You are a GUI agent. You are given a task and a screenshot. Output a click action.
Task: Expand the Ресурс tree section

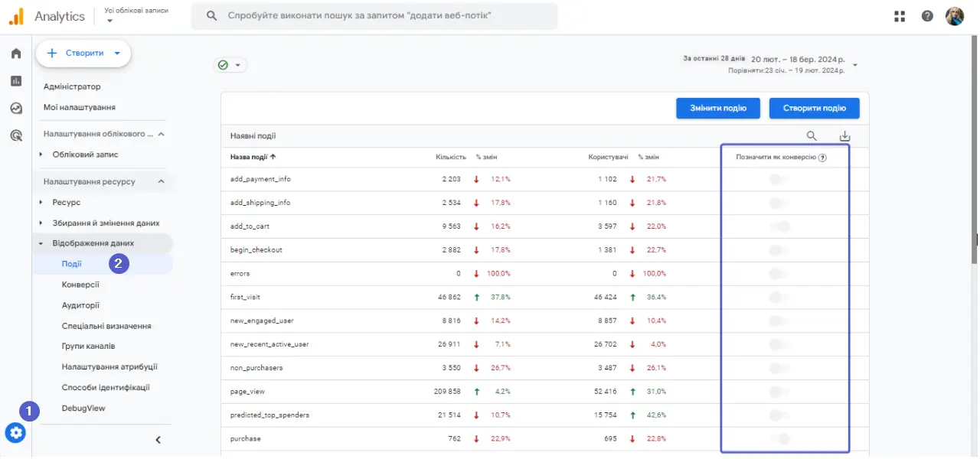41,203
